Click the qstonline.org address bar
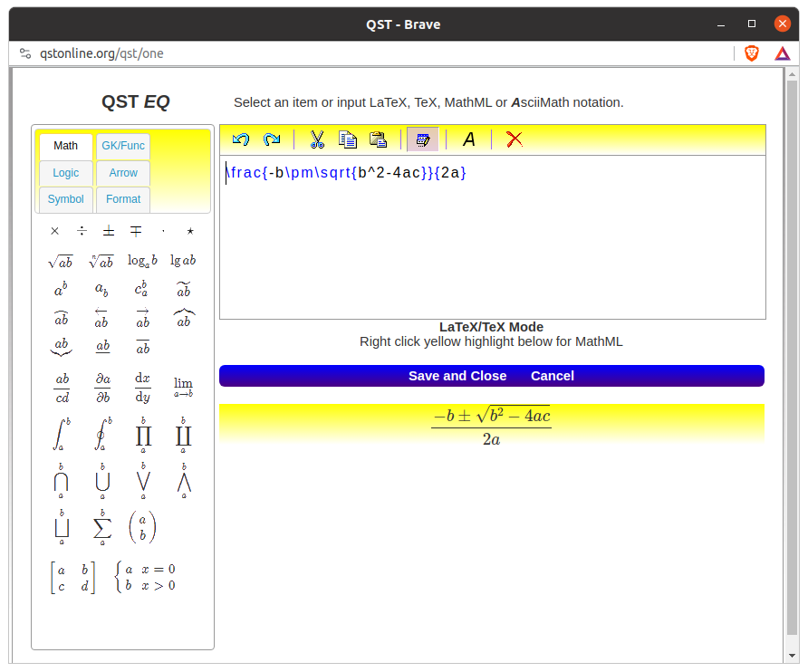The height and width of the screenshot is (672, 808). point(101,53)
